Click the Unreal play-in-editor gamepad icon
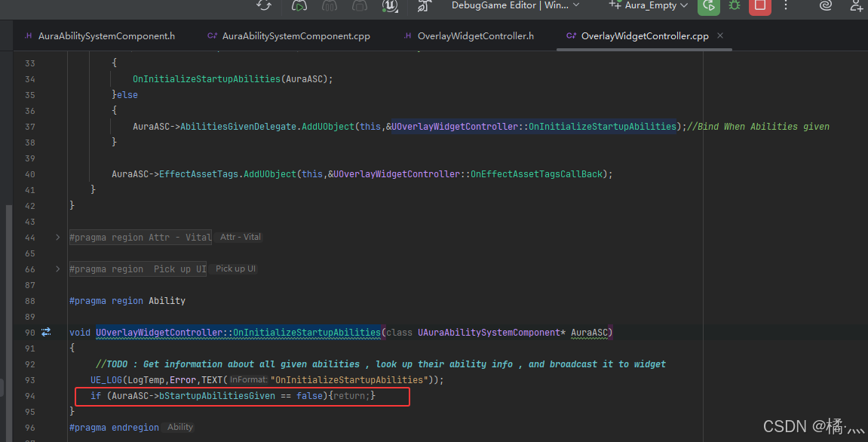The height and width of the screenshot is (442, 868). 299,5
